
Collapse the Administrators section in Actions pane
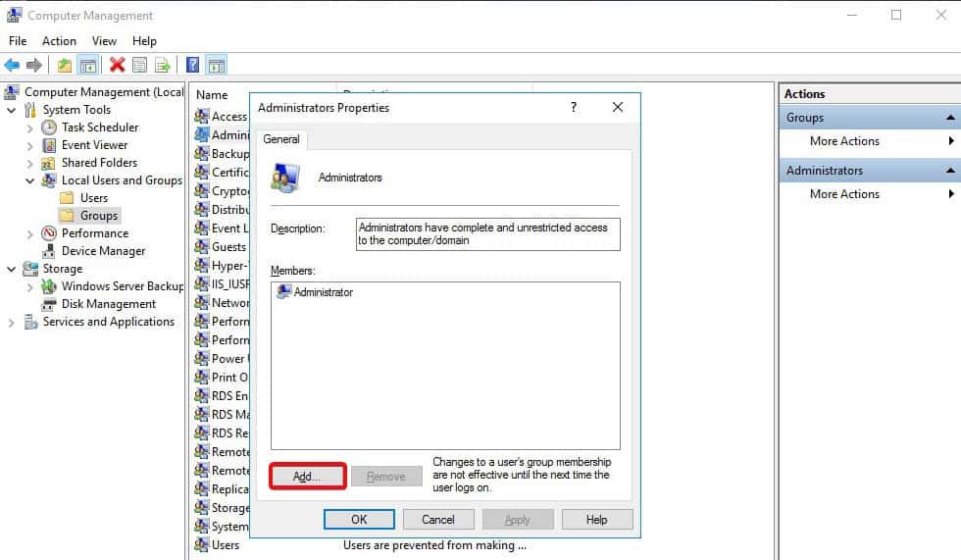click(x=950, y=171)
